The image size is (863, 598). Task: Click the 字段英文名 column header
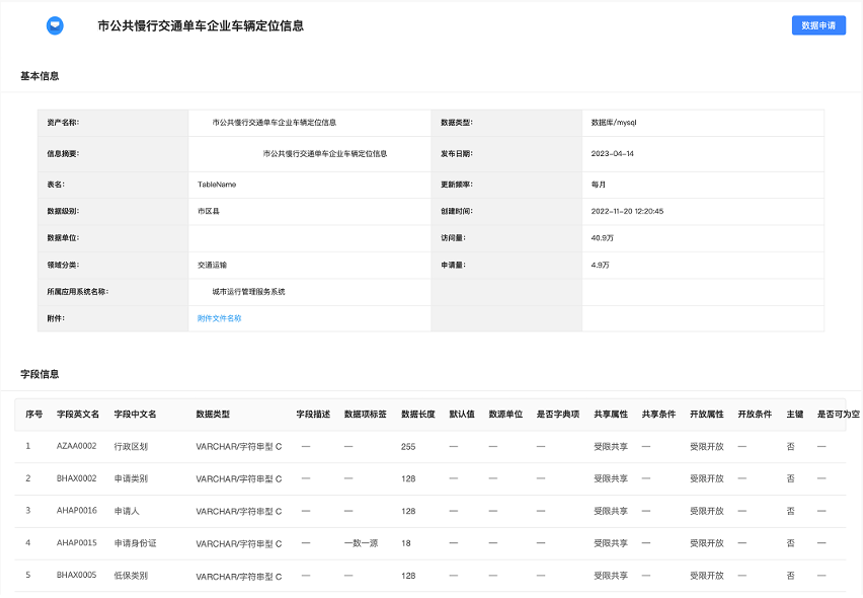(x=78, y=414)
